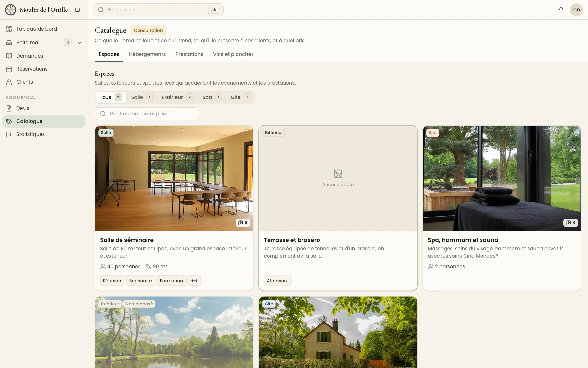588x368 pixels.
Task: Open the CD user avatar menu
Action: coord(576,10)
